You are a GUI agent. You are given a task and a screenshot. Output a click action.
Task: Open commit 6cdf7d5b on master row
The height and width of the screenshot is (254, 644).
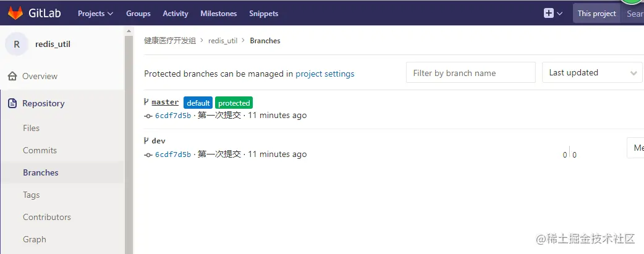click(173, 116)
